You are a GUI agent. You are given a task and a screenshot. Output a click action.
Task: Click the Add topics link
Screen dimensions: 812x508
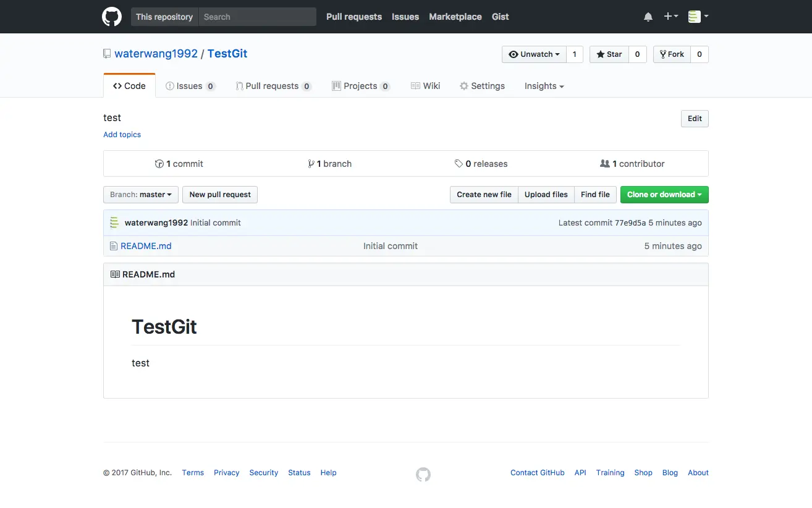click(x=122, y=135)
